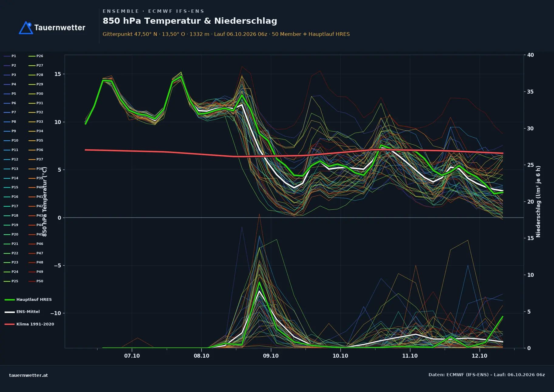This screenshot has height=392, width=554.
Task: Click the red Klima legend line swatch
Action: pyautogui.click(x=10, y=324)
